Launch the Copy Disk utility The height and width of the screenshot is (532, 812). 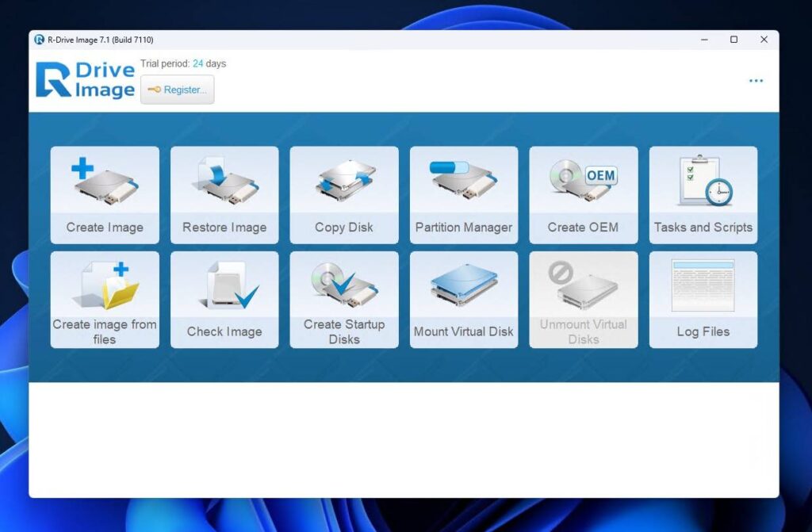[x=343, y=194]
